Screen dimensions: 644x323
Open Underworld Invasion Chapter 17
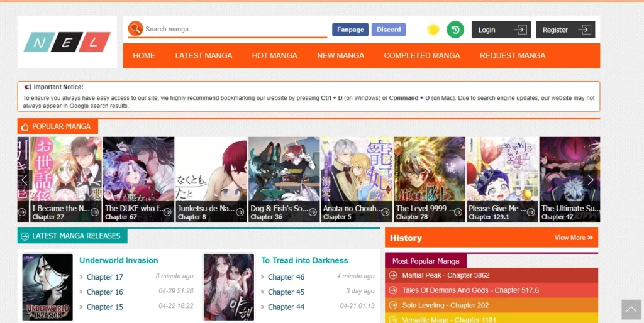(x=105, y=277)
